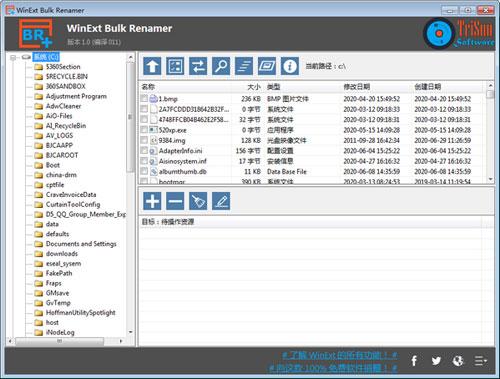Clear the target list with the broom icon
The height and width of the screenshot is (379, 500).
point(198,201)
